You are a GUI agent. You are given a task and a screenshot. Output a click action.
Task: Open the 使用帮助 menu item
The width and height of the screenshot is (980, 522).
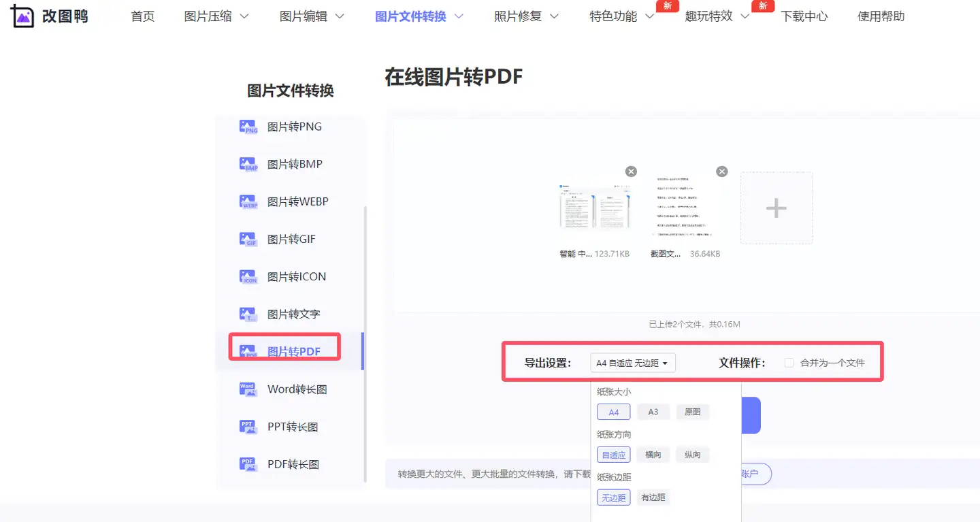(x=881, y=16)
